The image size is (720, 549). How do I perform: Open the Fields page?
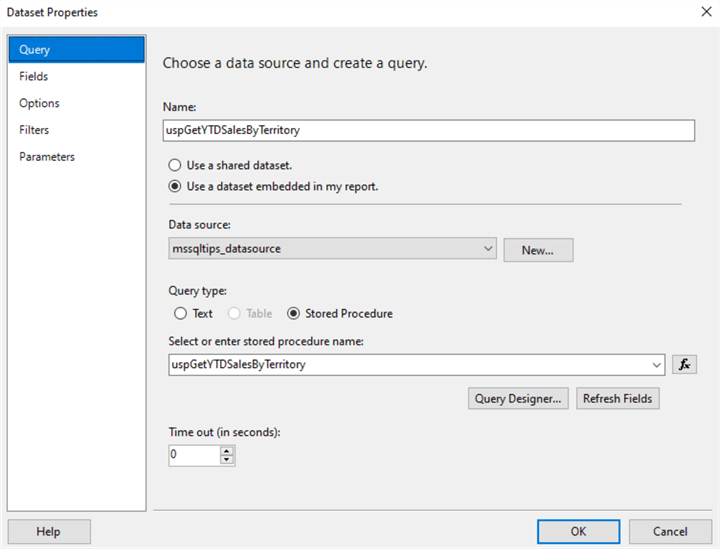pyautogui.click(x=34, y=76)
